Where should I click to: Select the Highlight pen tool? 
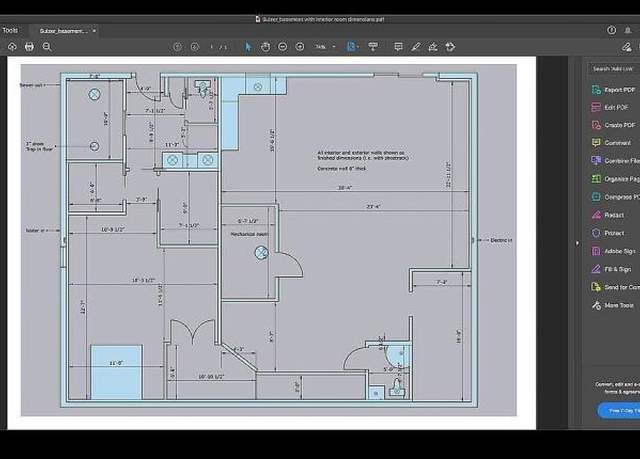point(416,47)
